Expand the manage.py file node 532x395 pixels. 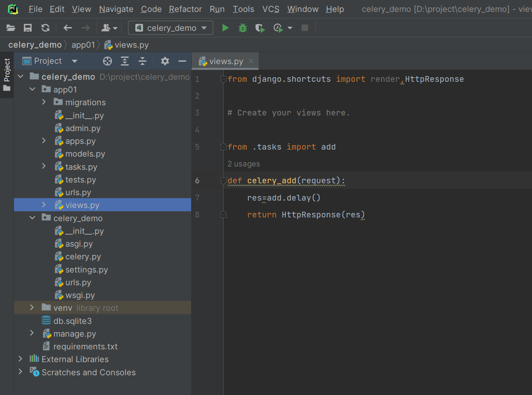click(32, 333)
